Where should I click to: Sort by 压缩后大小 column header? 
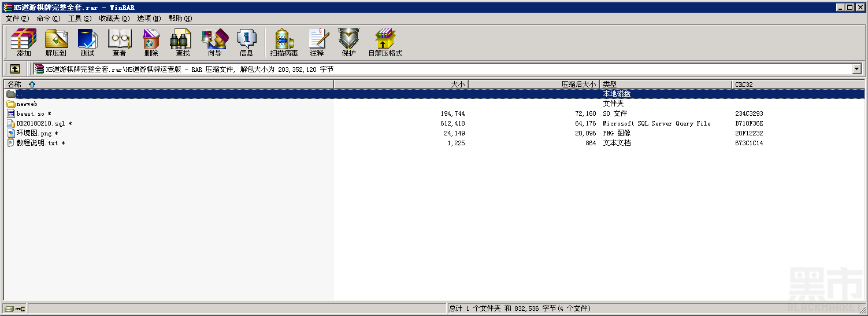point(534,84)
